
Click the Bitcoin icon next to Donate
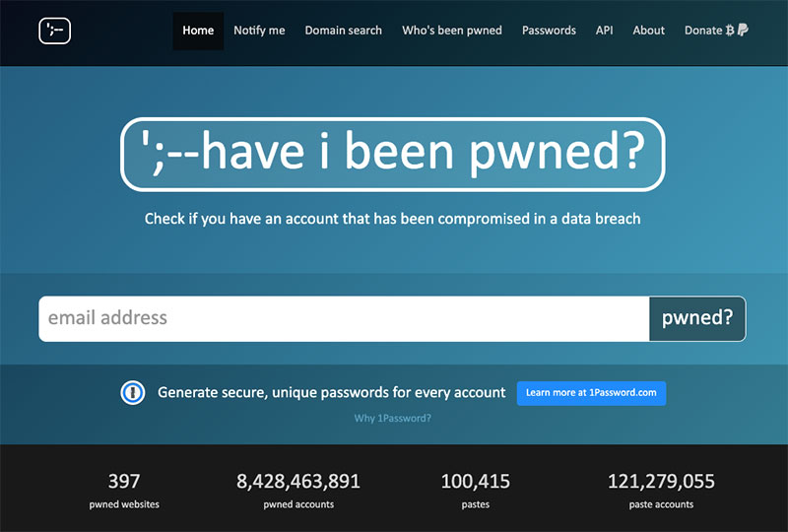click(x=730, y=31)
